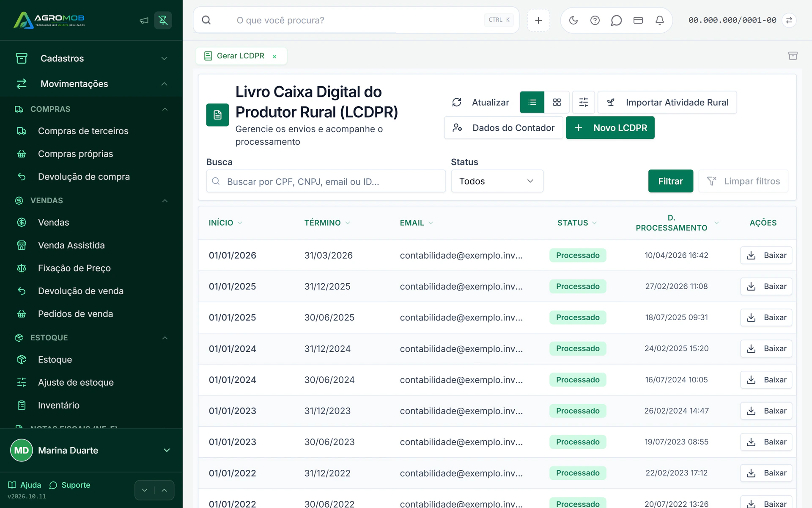The image size is (812, 508).
Task: Create a Novo LCDPR
Action: (x=610, y=128)
